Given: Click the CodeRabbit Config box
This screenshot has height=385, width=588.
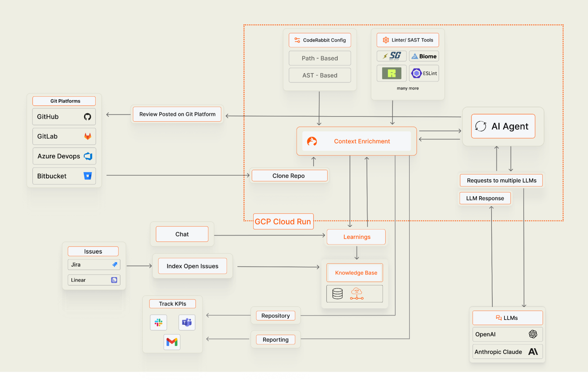Looking at the screenshot, I should (x=320, y=40).
